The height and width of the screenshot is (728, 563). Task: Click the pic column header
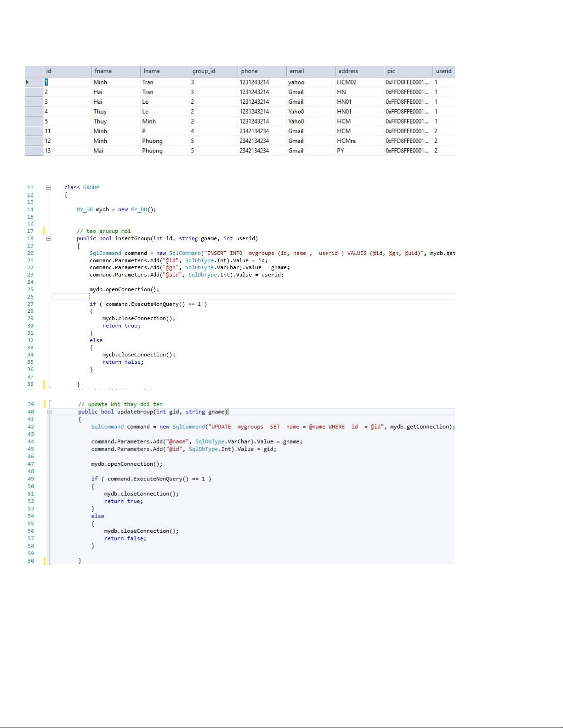pos(408,71)
